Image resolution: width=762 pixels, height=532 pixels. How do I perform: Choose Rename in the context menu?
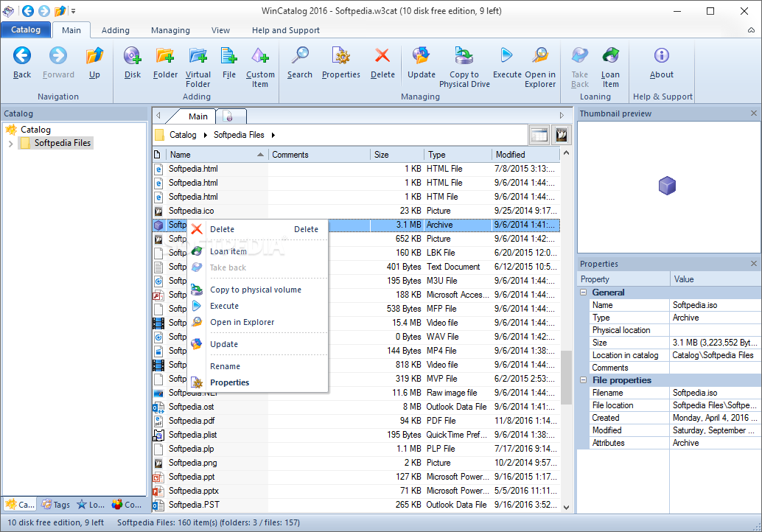click(x=258, y=366)
